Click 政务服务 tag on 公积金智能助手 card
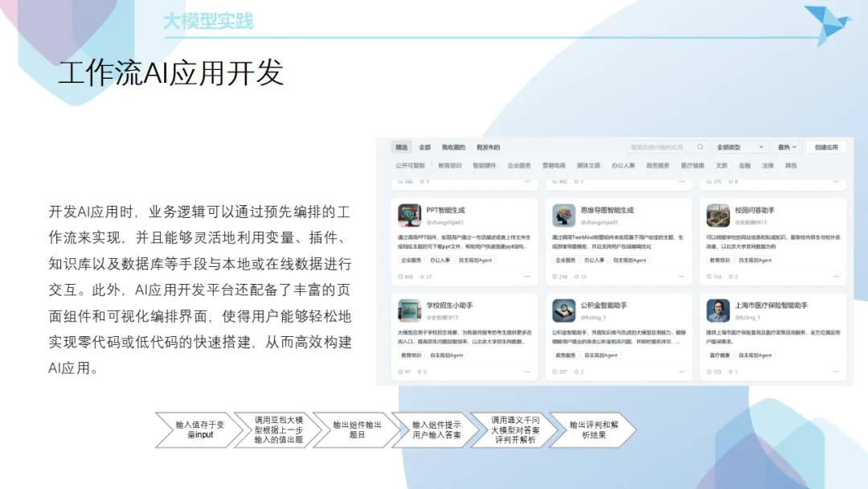868x489 pixels. click(565, 355)
